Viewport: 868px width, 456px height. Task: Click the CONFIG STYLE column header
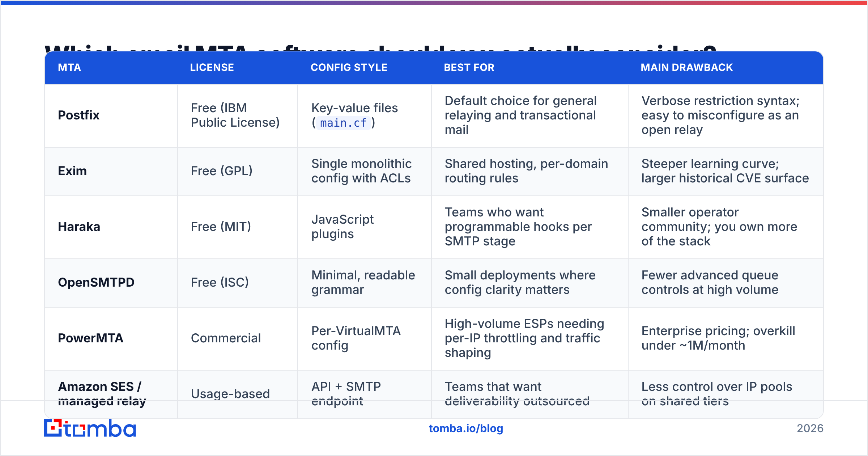[349, 68]
